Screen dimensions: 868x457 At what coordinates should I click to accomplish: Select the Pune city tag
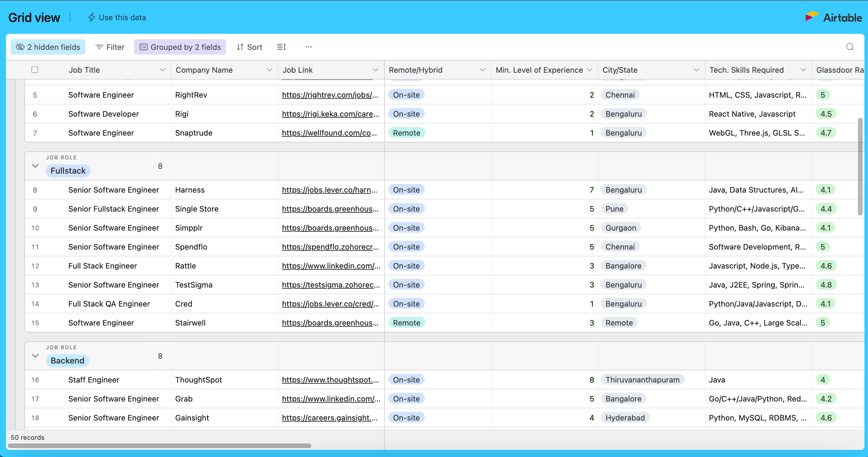pyautogui.click(x=614, y=209)
